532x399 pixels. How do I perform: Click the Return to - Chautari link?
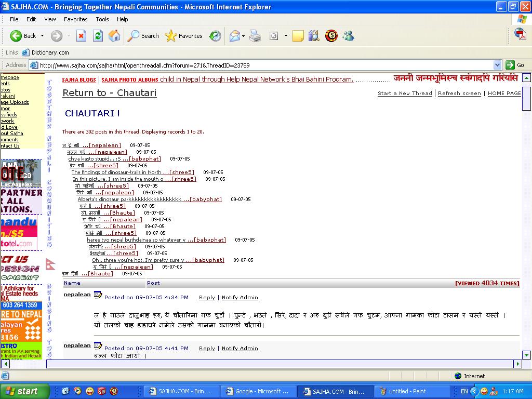click(x=109, y=93)
